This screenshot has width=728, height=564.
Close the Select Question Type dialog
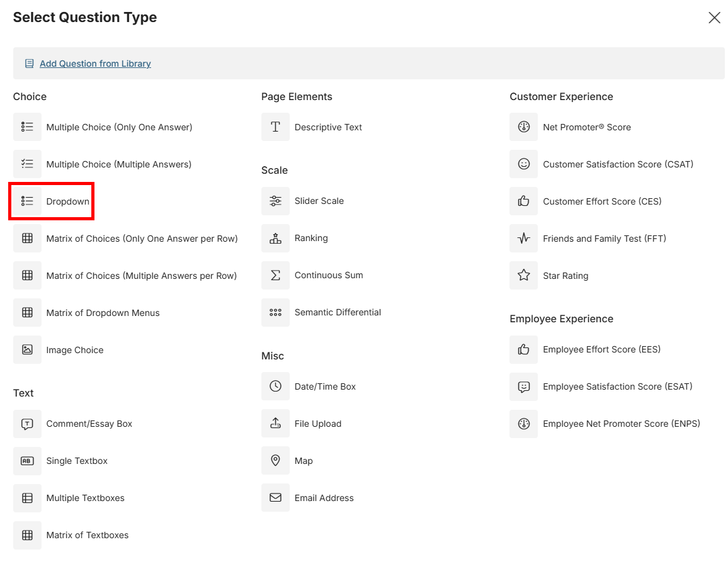714,18
